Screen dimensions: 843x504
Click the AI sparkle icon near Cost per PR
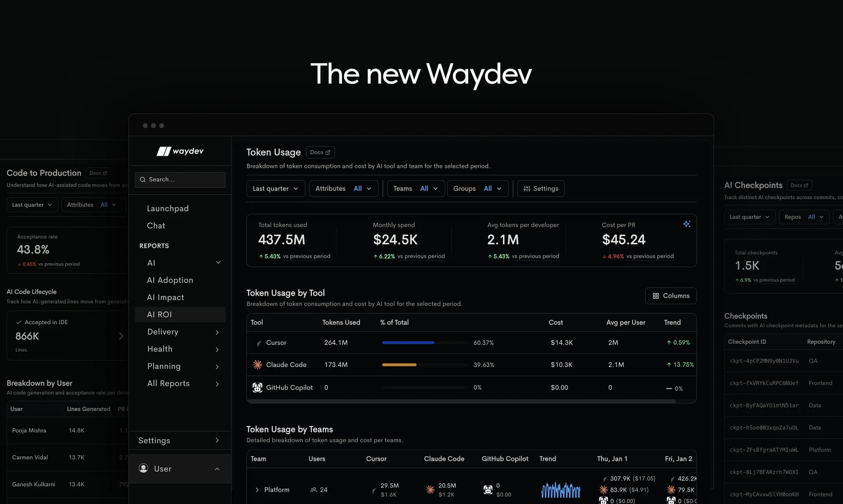click(687, 224)
